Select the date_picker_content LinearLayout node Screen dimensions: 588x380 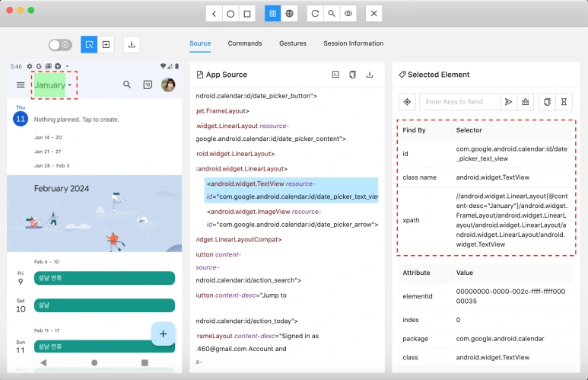click(270, 133)
